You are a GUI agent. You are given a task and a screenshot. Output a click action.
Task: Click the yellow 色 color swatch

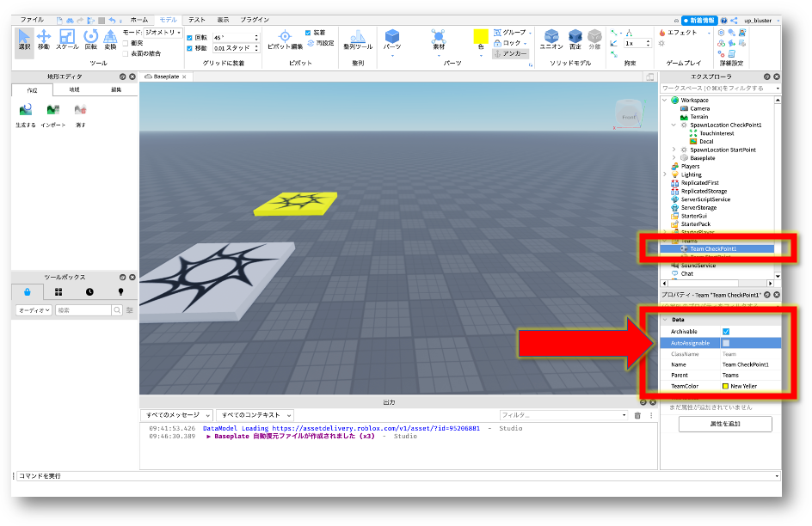pos(481,36)
